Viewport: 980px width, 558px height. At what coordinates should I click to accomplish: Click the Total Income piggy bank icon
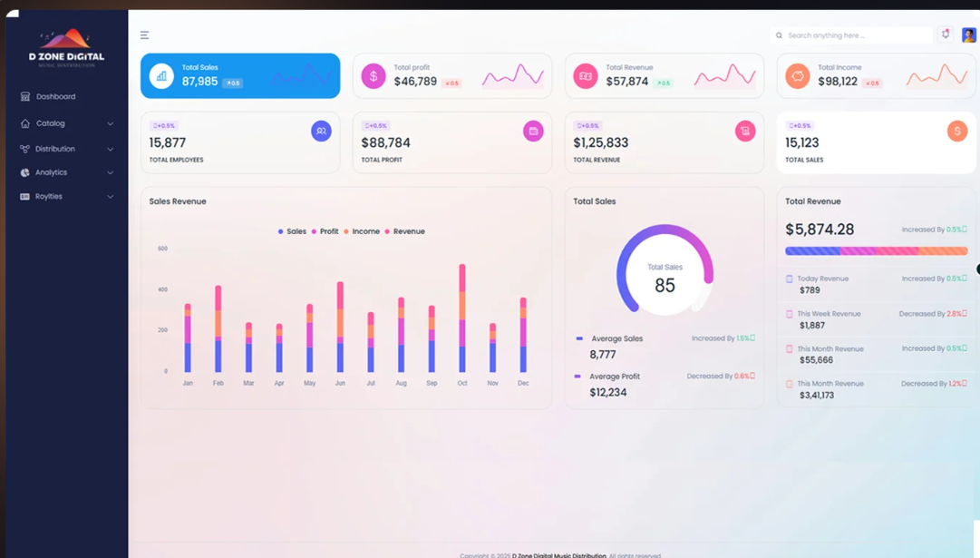click(x=798, y=76)
